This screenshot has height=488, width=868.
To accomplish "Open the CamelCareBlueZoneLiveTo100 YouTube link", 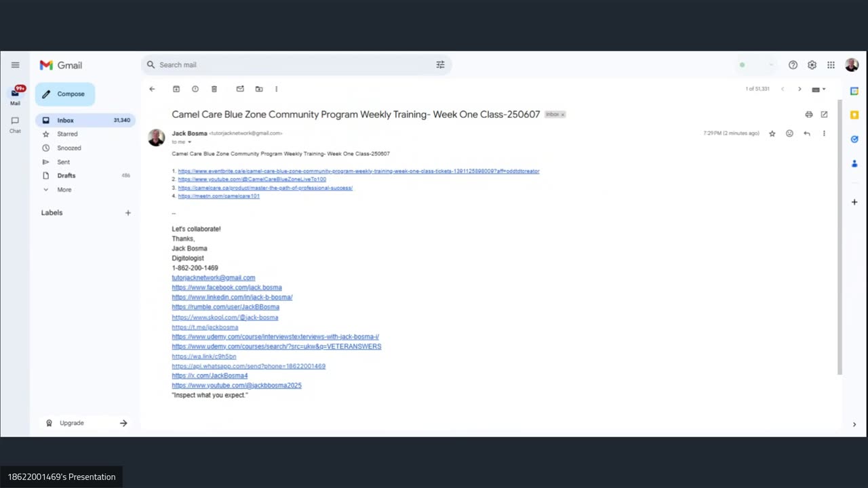I will click(252, 180).
